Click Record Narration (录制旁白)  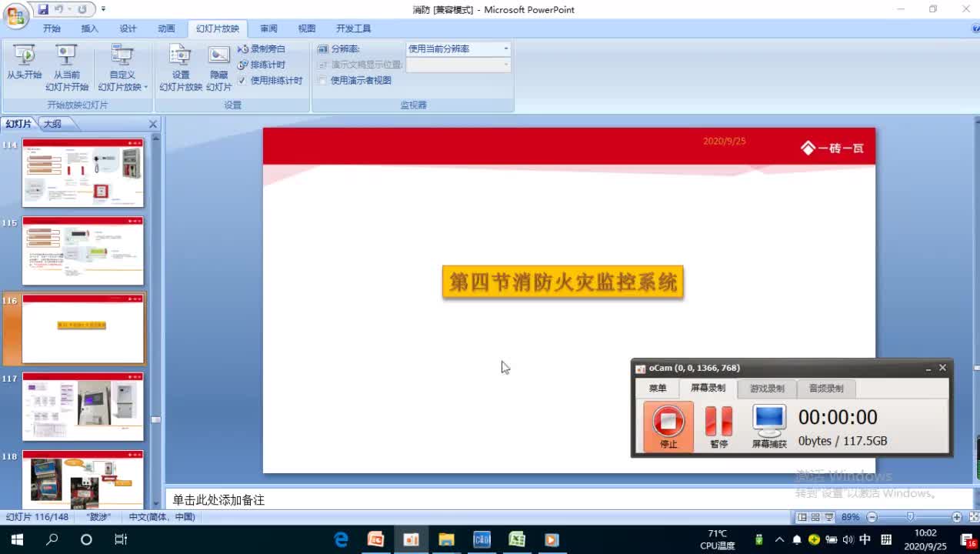pyautogui.click(x=262, y=48)
